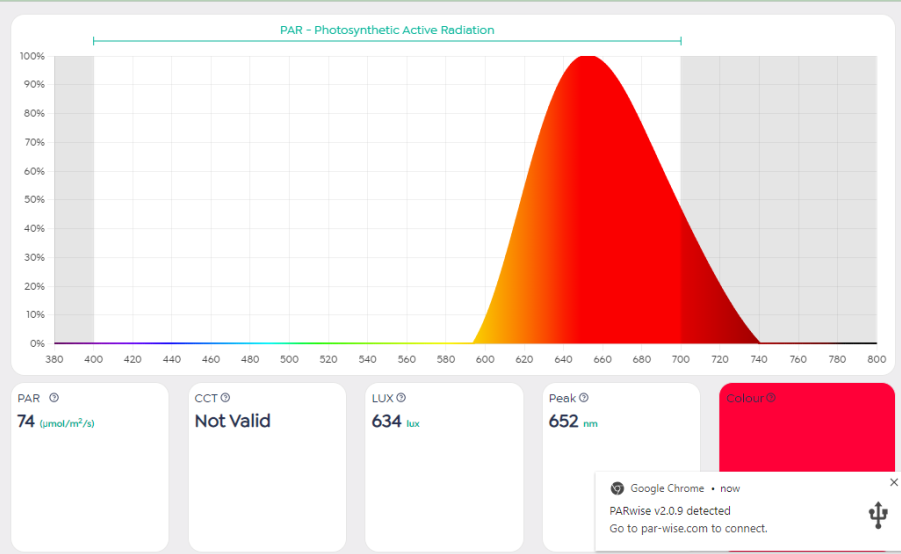Image resolution: width=901 pixels, height=554 pixels.
Task: Click the par-wise.com connect text
Action: pyautogui.click(x=688, y=529)
